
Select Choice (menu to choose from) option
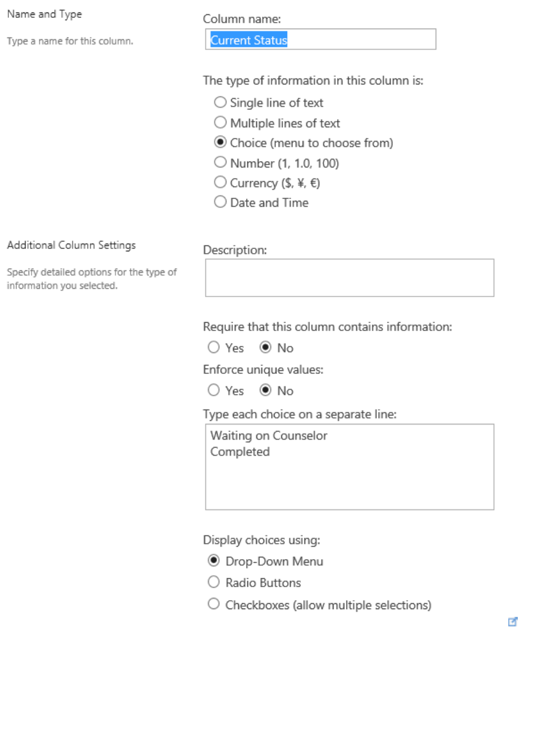click(221, 143)
